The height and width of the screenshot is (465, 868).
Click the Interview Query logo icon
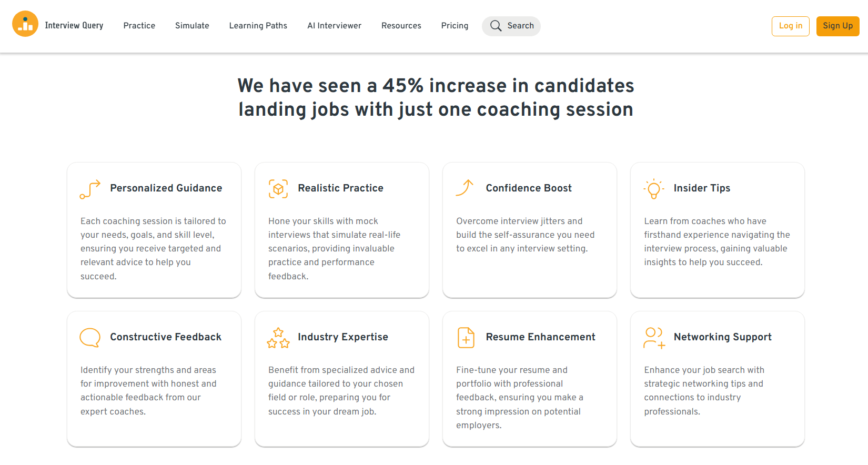click(25, 24)
